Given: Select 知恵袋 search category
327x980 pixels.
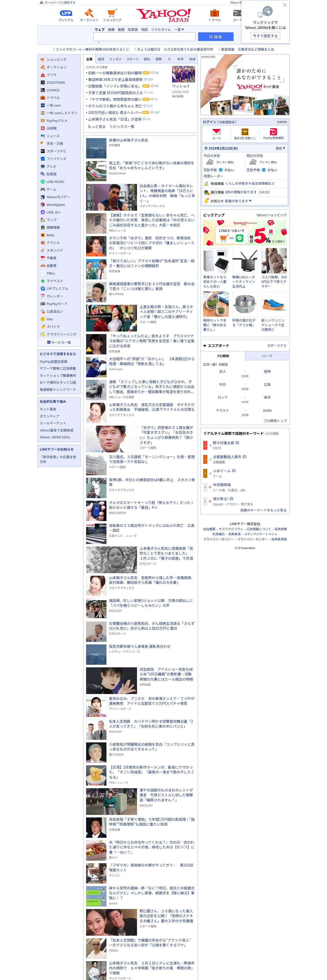Looking at the screenshot, I should [x=132, y=30].
